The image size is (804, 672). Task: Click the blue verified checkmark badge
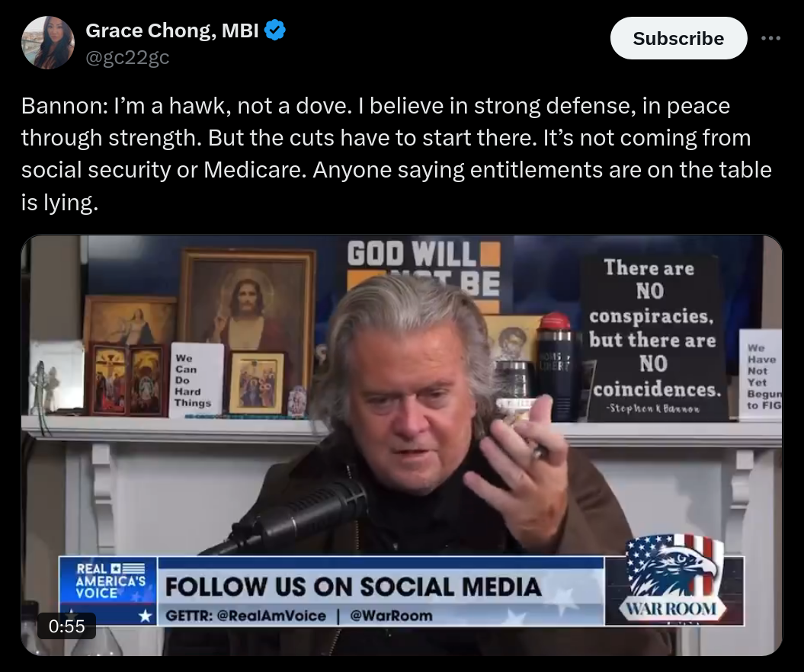click(x=275, y=30)
